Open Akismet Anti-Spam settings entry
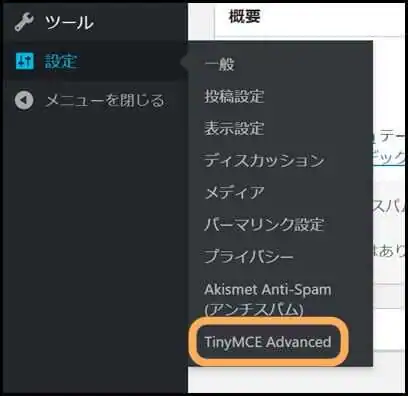Screen dimensions: 408x396 268,300
